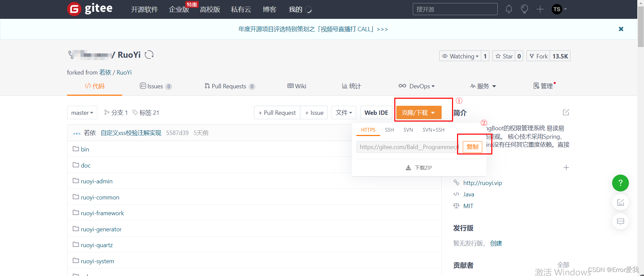Open the Wiki tab
Image resolution: width=644 pixels, height=276 pixels.
(297, 86)
